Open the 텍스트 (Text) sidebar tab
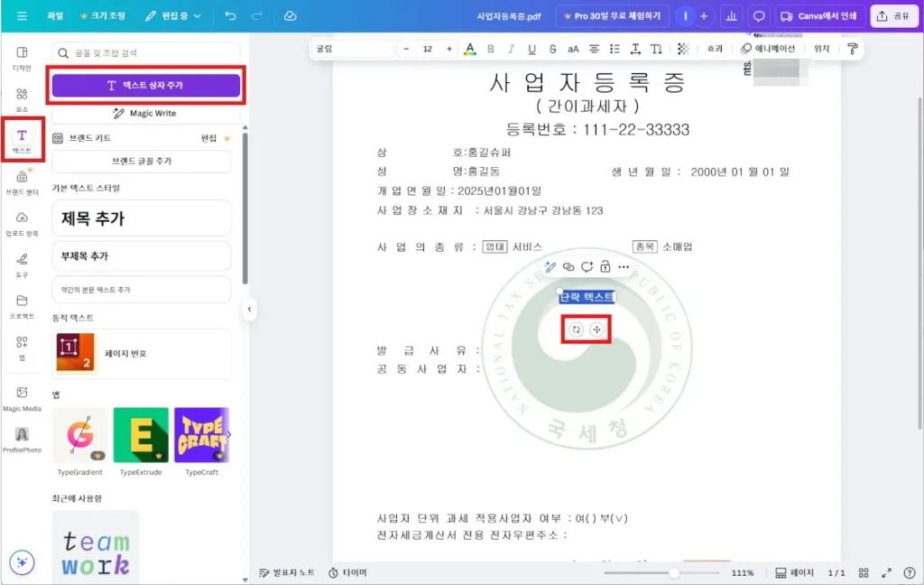Viewport: 924px width, 585px height. pos(22,139)
